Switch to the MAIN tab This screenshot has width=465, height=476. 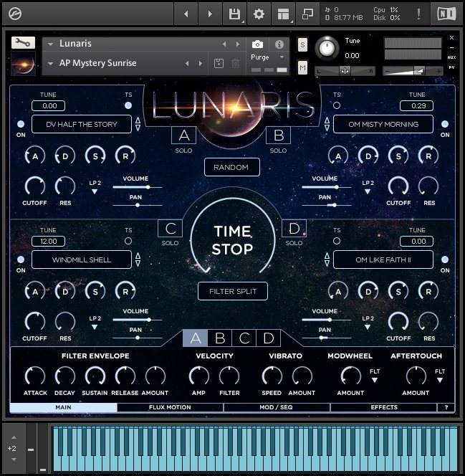click(x=63, y=407)
